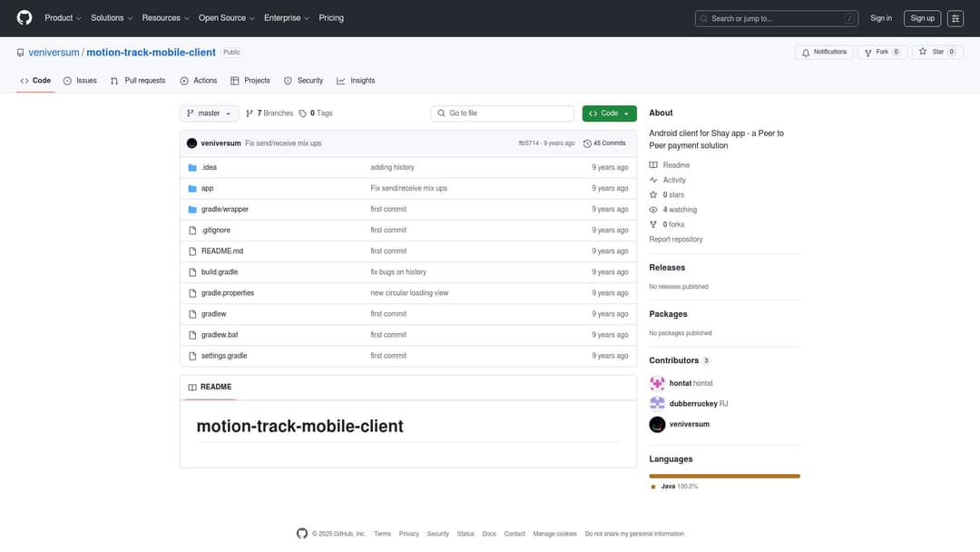
Task: Open the 45 Commits link
Action: [604, 143]
